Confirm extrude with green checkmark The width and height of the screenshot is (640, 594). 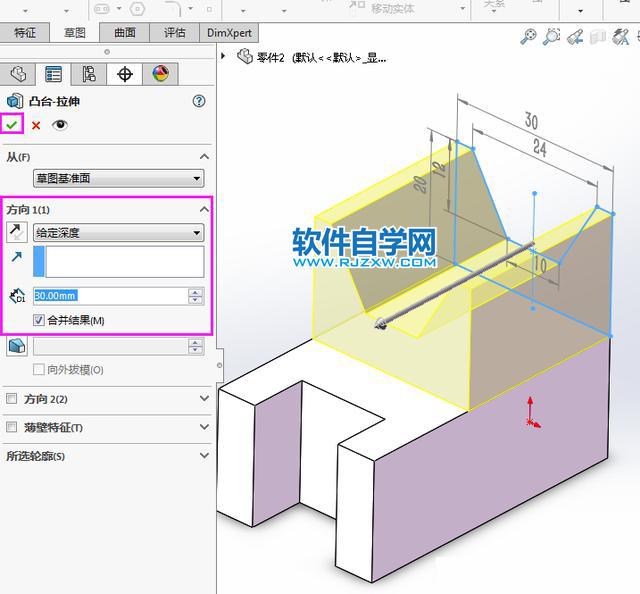12,125
